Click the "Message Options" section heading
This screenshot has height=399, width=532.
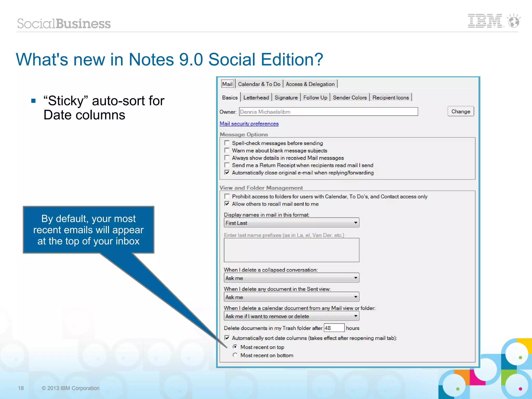pyautogui.click(x=244, y=134)
